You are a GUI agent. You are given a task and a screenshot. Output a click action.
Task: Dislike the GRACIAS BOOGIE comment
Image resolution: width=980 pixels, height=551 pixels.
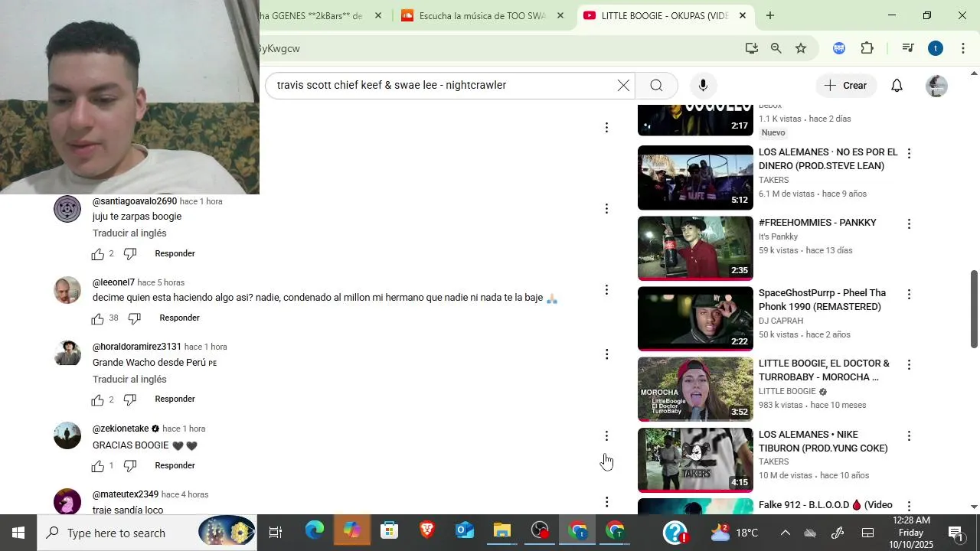(130, 466)
